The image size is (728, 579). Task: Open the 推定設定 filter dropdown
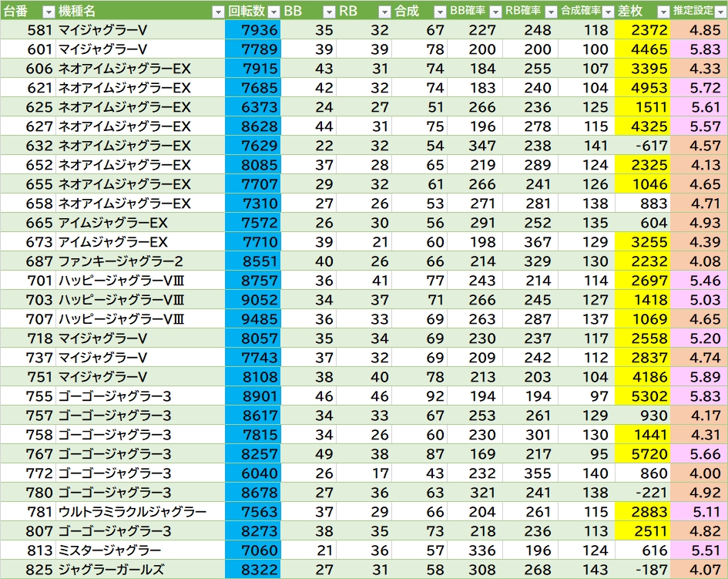720,12
